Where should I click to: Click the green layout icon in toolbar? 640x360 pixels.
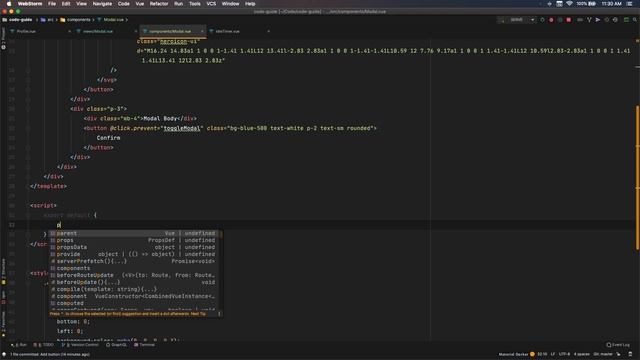pyautogui.click(x=626, y=20)
